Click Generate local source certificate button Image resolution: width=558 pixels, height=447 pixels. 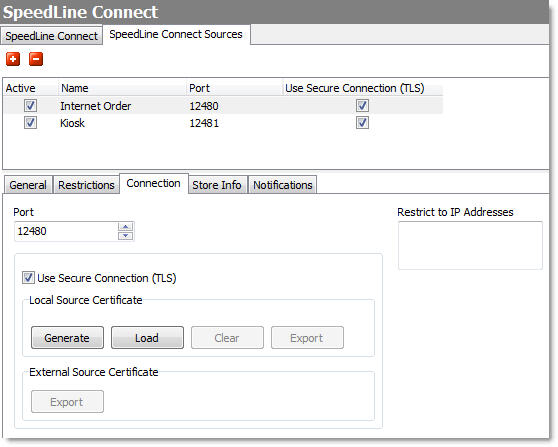tap(67, 337)
